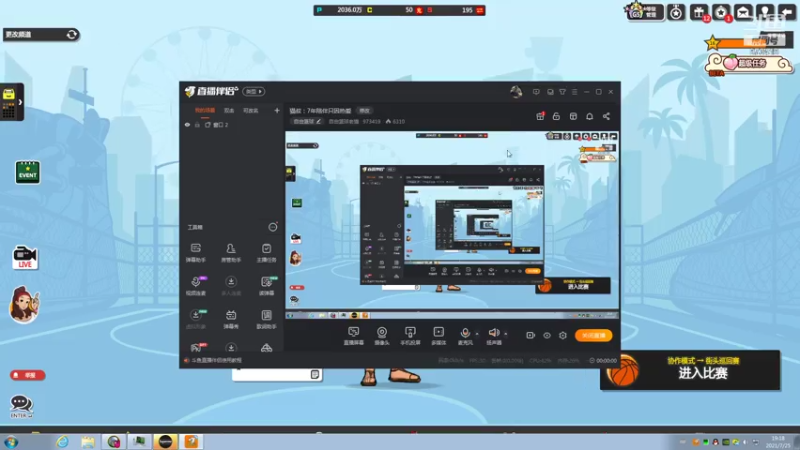Click the 摄像头 camera source button
The height and width of the screenshot is (450, 800).
(x=382, y=336)
